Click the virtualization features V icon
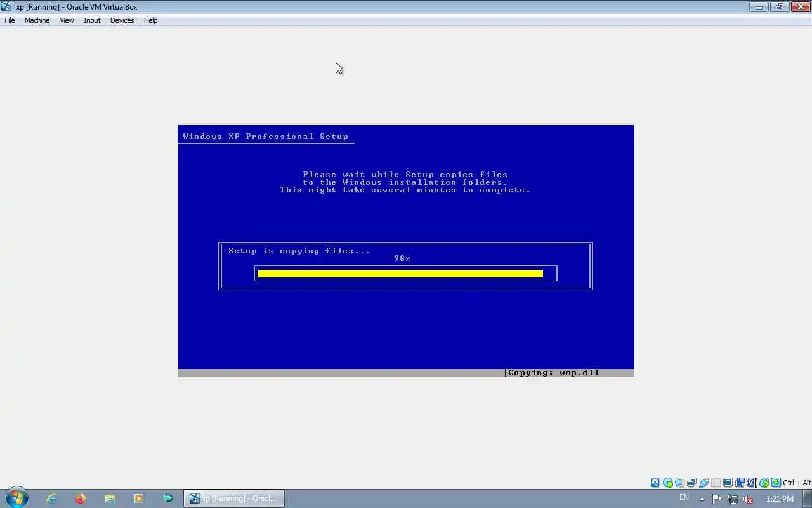This screenshot has height=508, width=812. click(752, 483)
